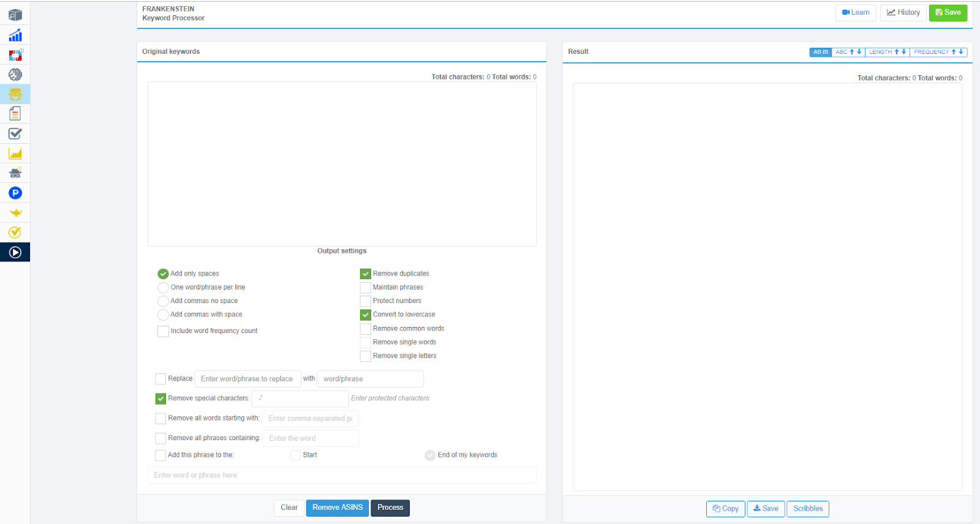Select Add commas with space
Image resolution: width=980 pixels, height=524 pixels.
pyautogui.click(x=163, y=315)
